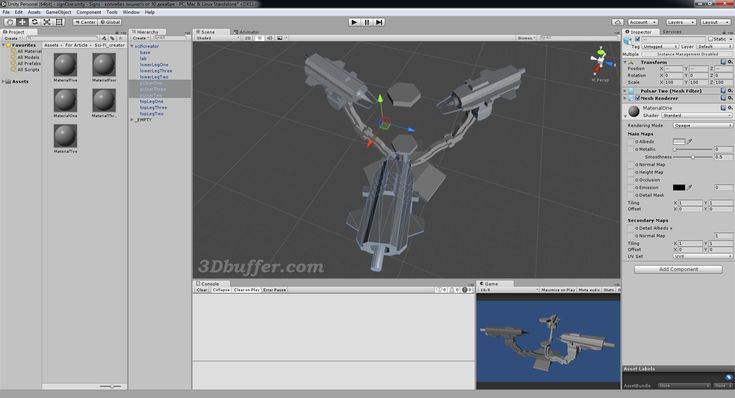Toggle Collapse in the Console
735x398 pixels.
221,290
